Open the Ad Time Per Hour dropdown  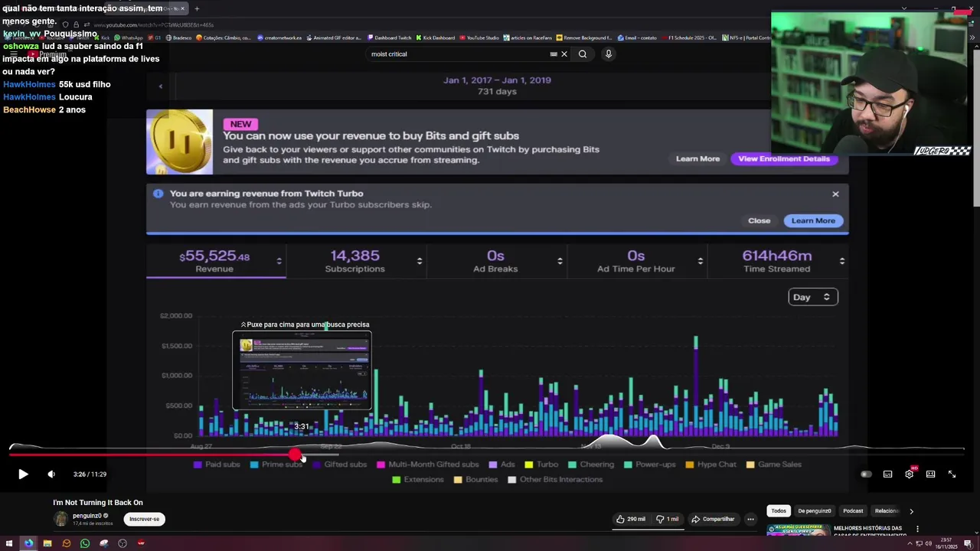701,262
